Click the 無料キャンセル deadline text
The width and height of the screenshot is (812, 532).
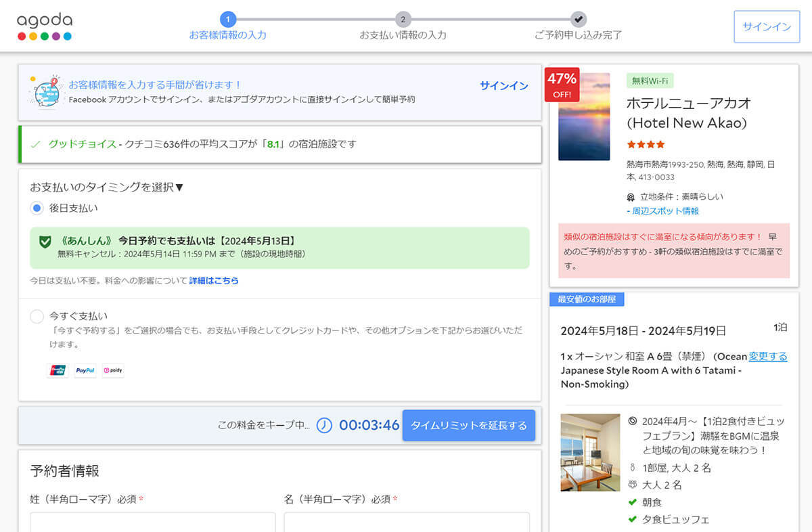click(182, 254)
